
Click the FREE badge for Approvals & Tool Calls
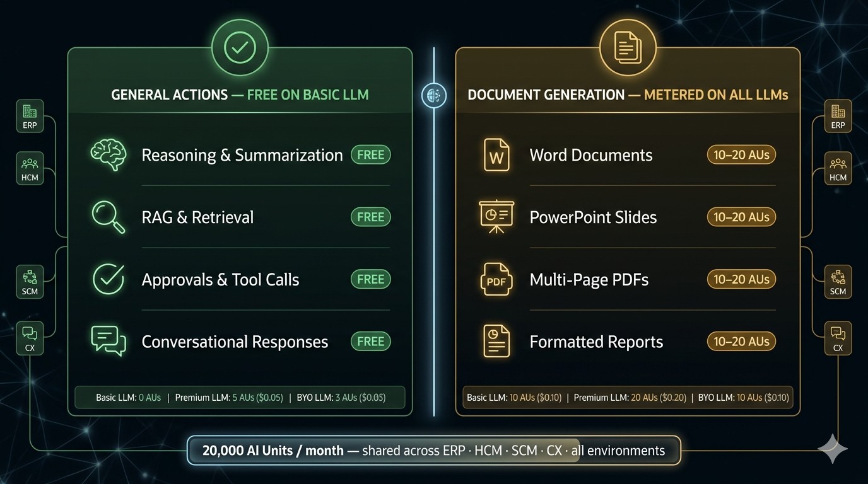click(371, 279)
